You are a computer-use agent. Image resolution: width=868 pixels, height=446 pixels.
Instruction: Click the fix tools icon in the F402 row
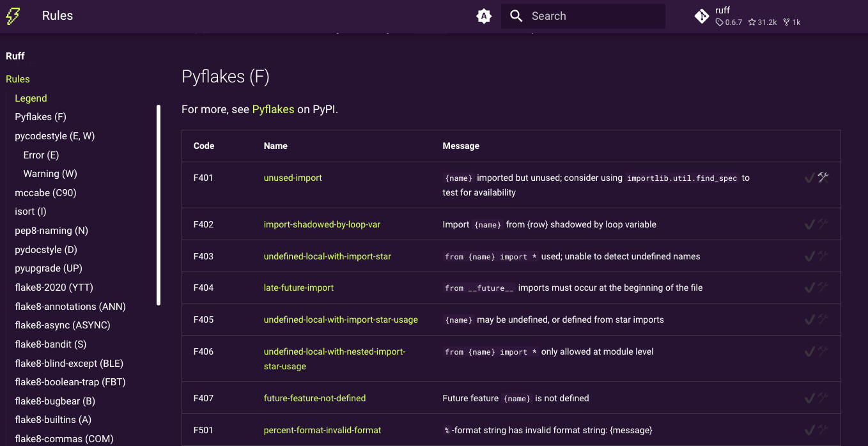click(x=823, y=224)
